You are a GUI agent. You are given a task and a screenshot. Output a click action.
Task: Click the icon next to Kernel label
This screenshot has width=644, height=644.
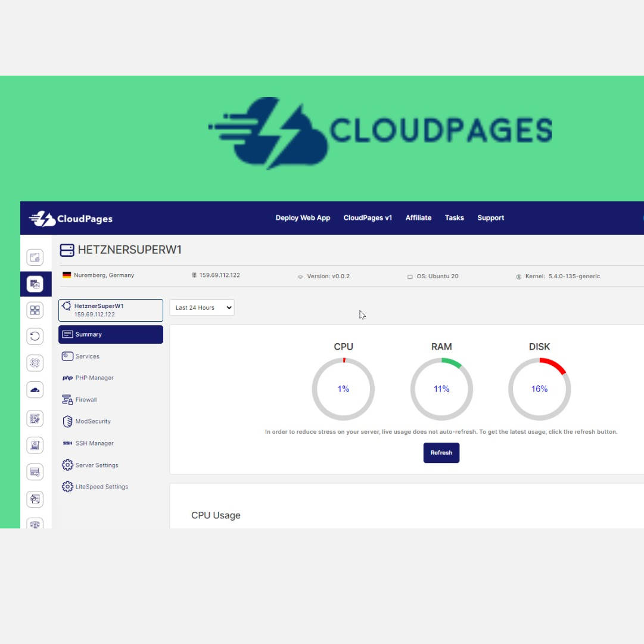pyautogui.click(x=519, y=277)
